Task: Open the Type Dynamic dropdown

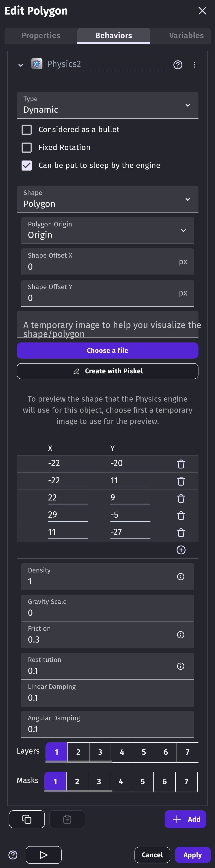Action: tap(107, 105)
